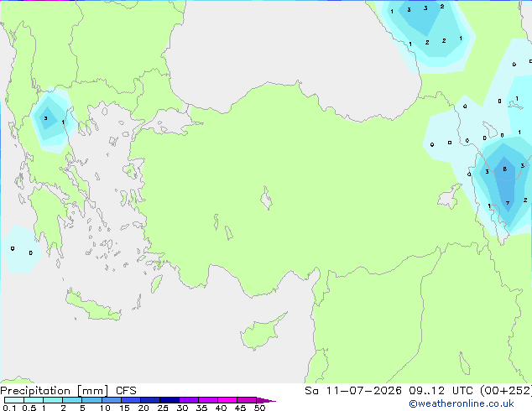532x411 pixels.
Task: Click the precipitation value 7 on the map
Action: pos(508,203)
